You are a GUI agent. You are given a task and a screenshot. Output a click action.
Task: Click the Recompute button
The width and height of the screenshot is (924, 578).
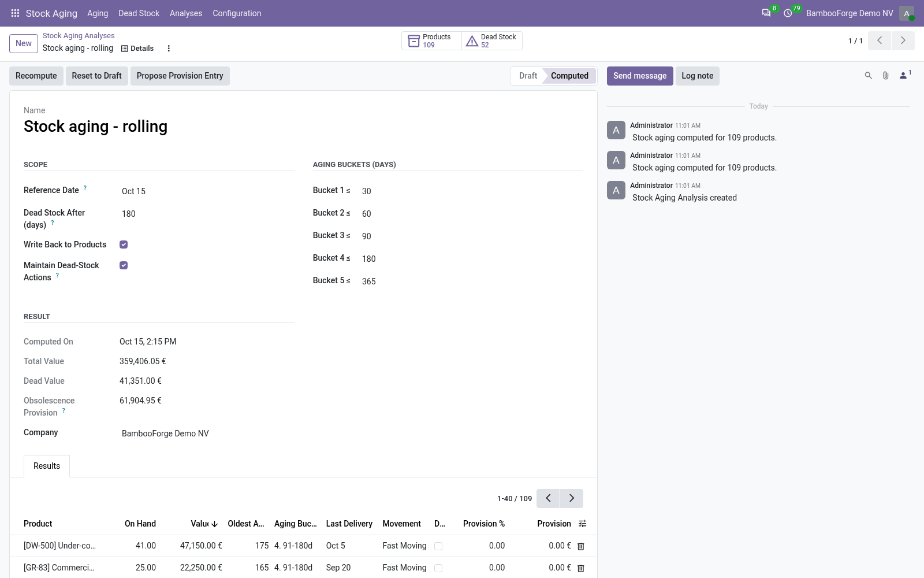pyautogui.click(x=36, y=76)
